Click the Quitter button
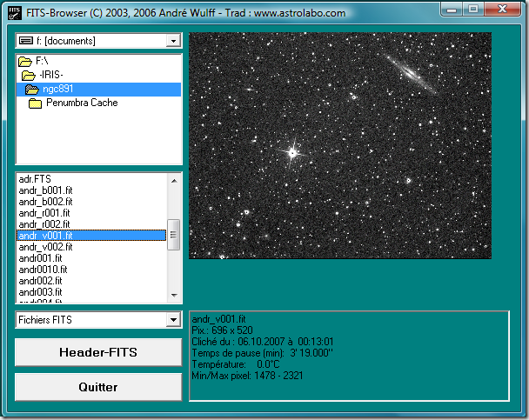 click(x=98, y=387)
